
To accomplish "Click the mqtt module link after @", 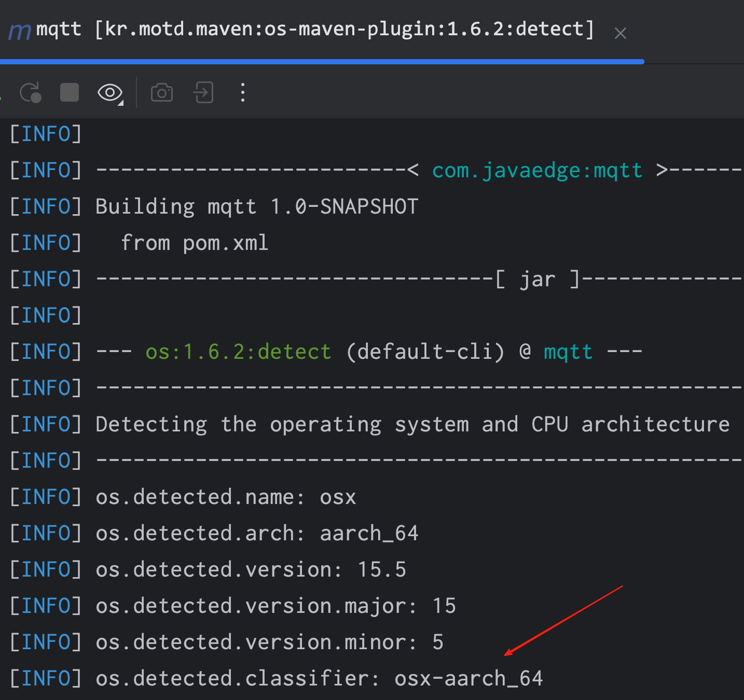I will tap(568, 351).
